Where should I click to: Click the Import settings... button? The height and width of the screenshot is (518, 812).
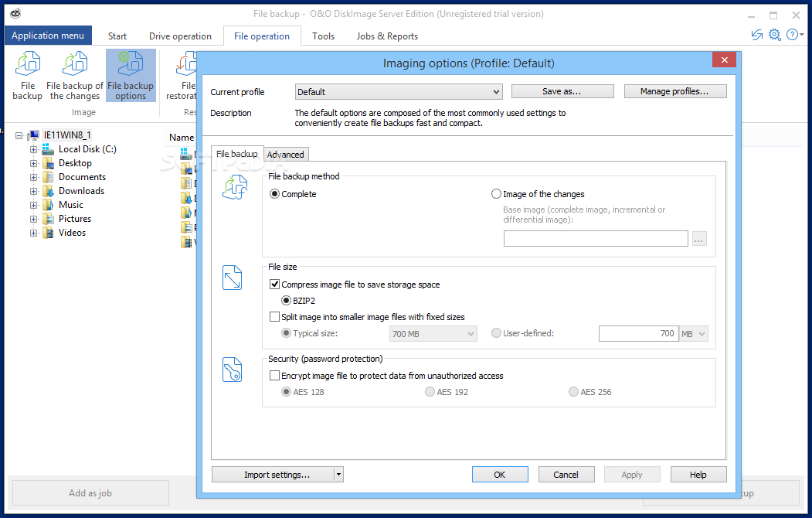tap(273, 475)
